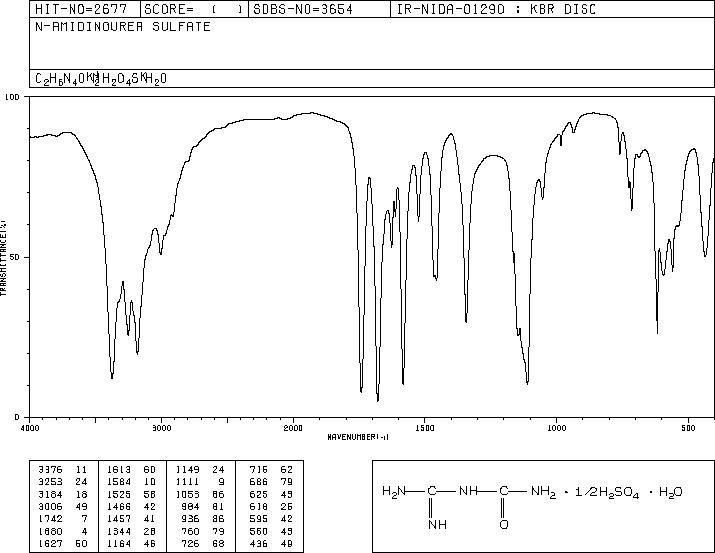Click the 1500 wavenumber axis label
The image size is (715, 553).
click(x=425, y=428)
